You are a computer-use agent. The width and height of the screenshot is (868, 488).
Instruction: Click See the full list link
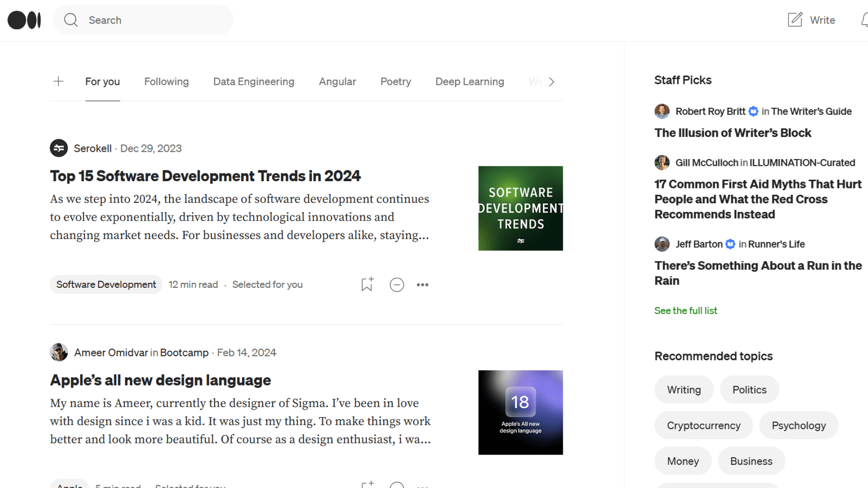pos(685,311)
